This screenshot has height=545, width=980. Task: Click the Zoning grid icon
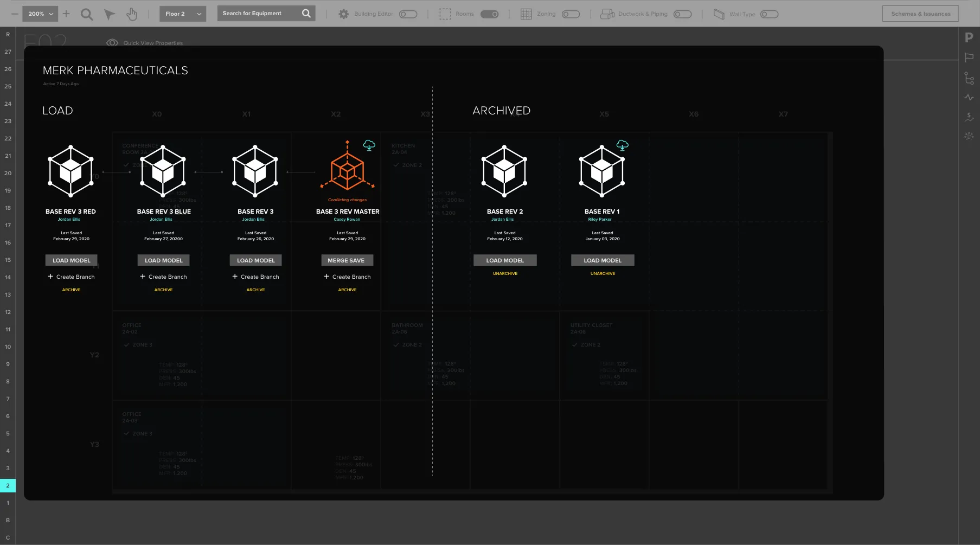(x=526, y=14)
